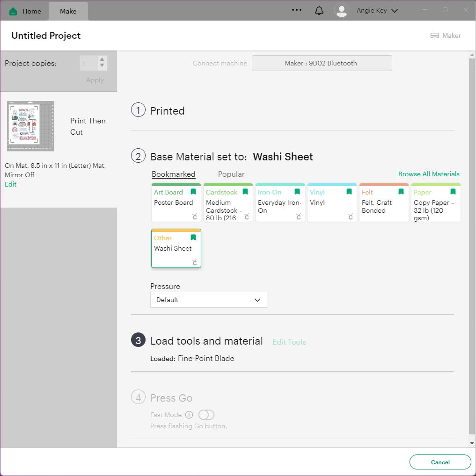Click the Fast Mode info icon
This screenshot has height=476, width=476.
click(x=189, y=415)
